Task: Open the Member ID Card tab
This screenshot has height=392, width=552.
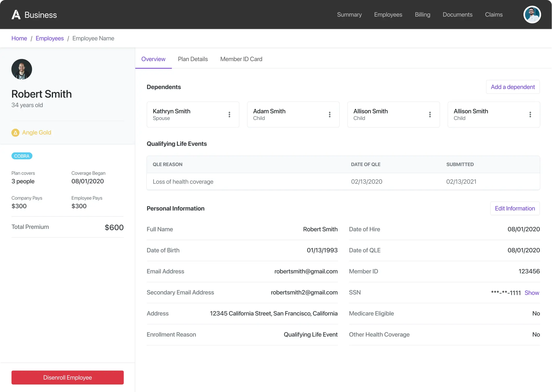Action: click(x=241, y=59)
